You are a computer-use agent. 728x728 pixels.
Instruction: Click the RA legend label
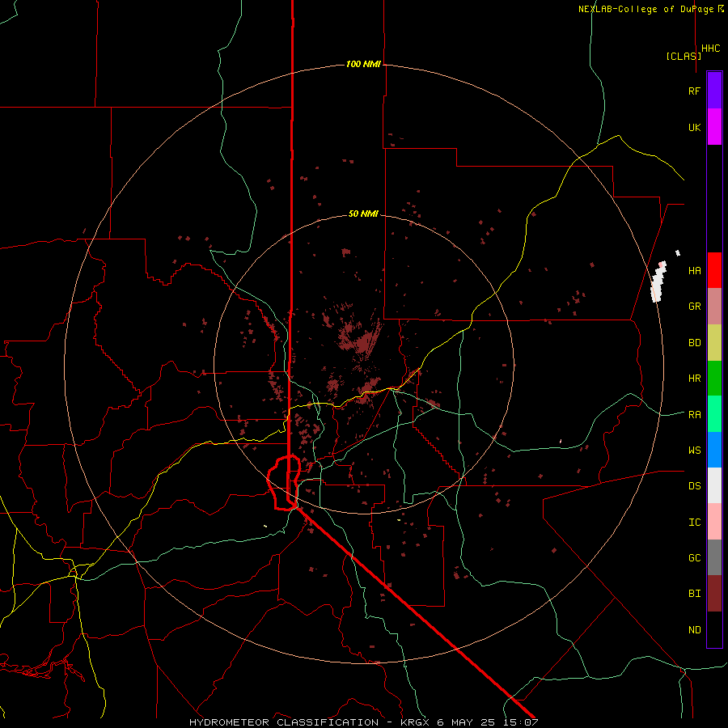coord(694,415)
